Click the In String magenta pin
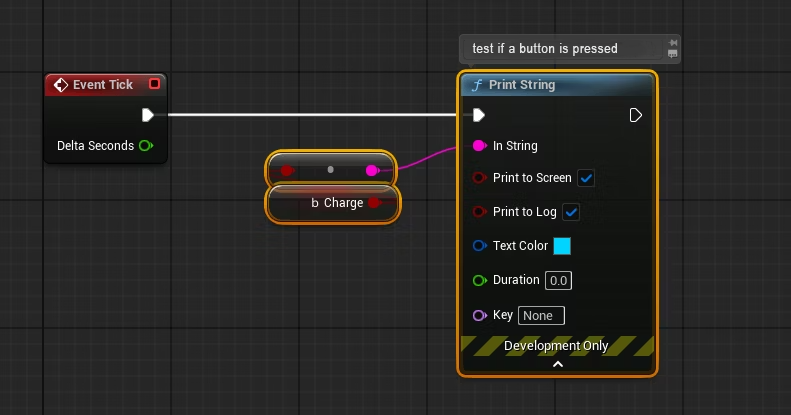791x415 pixels. [479, 146]
